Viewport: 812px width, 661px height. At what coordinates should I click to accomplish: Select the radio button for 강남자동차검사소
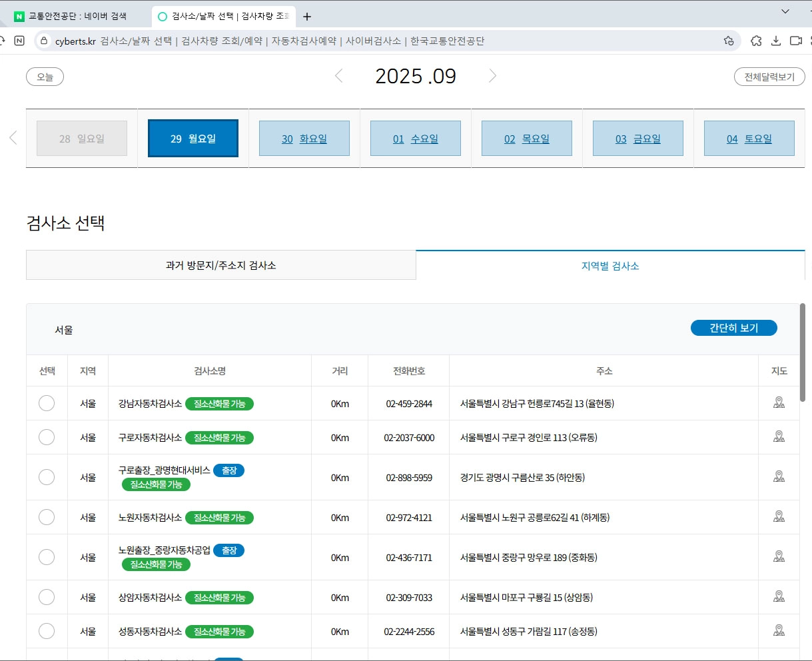pyautogui.click(x=47, y=402)
